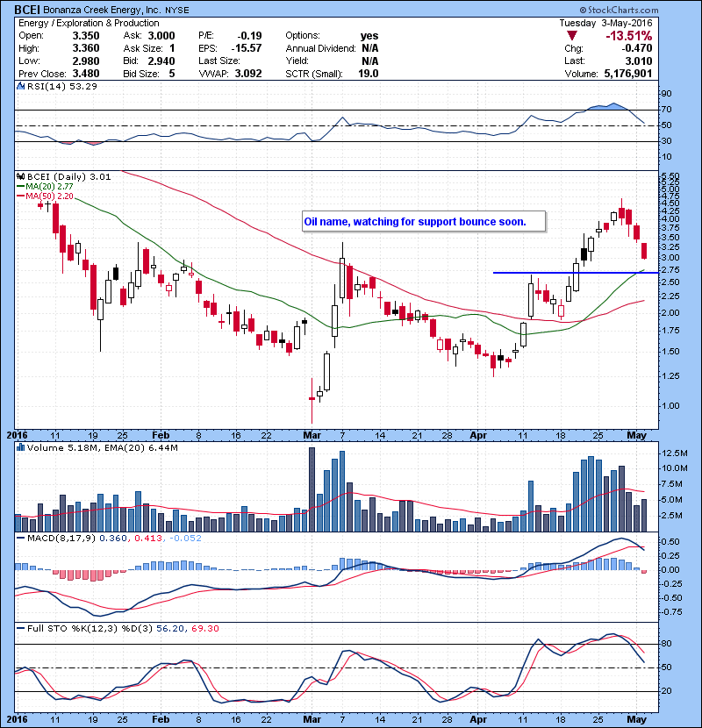Click the -13.51% percent change value
702x728 pixels.
[628, 36]
